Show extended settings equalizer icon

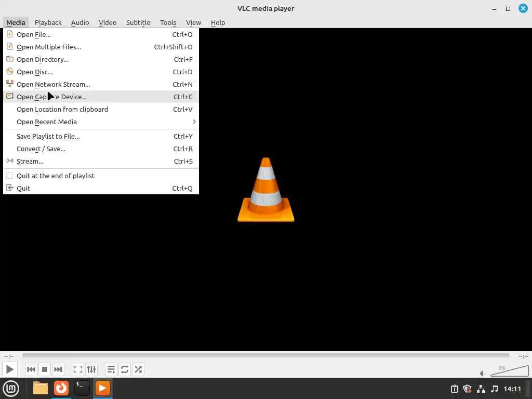coord(91,369)
